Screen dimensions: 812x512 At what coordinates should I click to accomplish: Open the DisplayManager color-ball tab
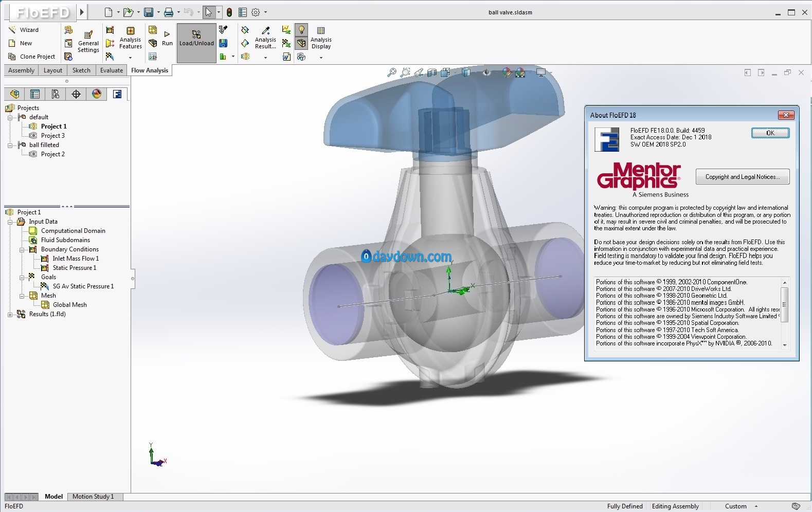(97, 94)
